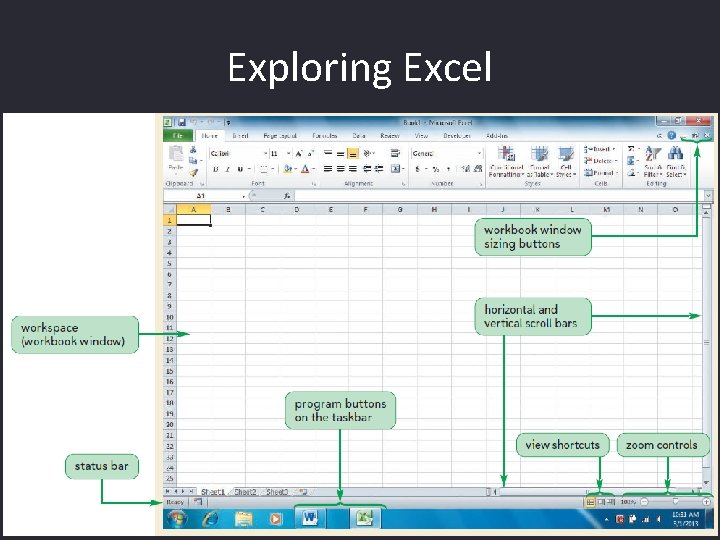
Task: Toggle Underline formatting
Action: click(x=240, y=169)
